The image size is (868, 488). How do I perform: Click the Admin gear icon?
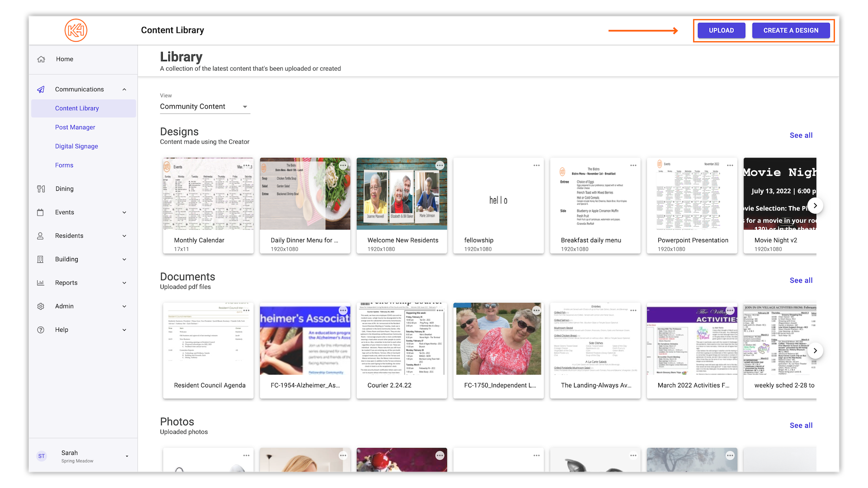(x=40, y=306)
